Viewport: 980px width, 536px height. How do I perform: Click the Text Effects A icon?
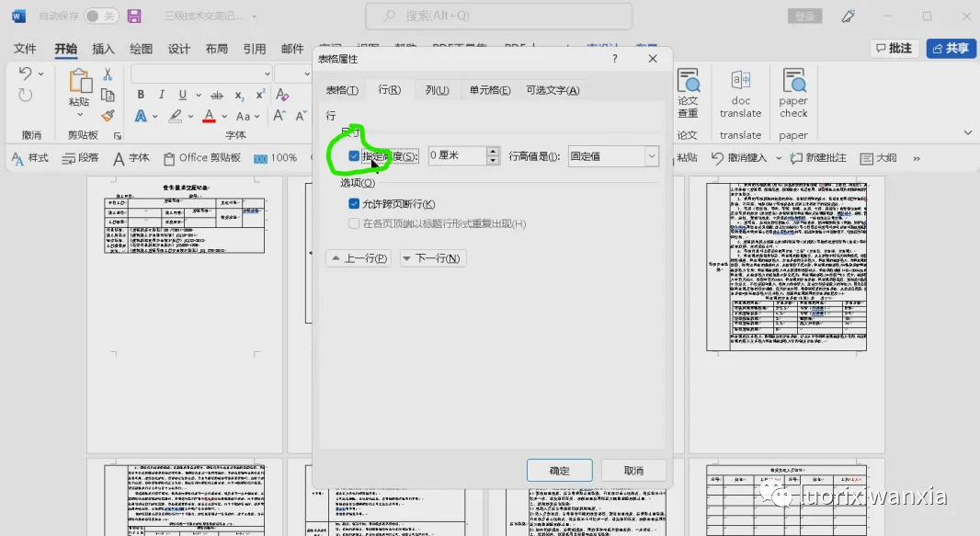(141, 116)
